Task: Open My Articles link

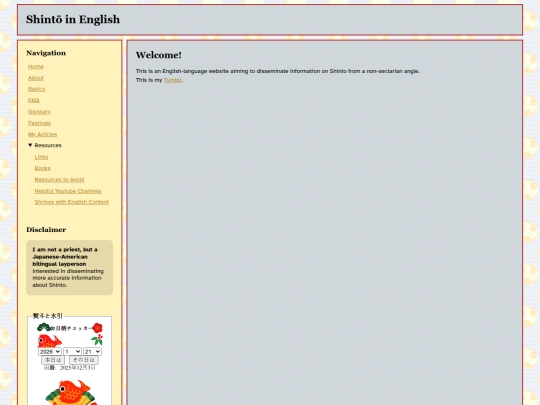Action: click(42, 134)
